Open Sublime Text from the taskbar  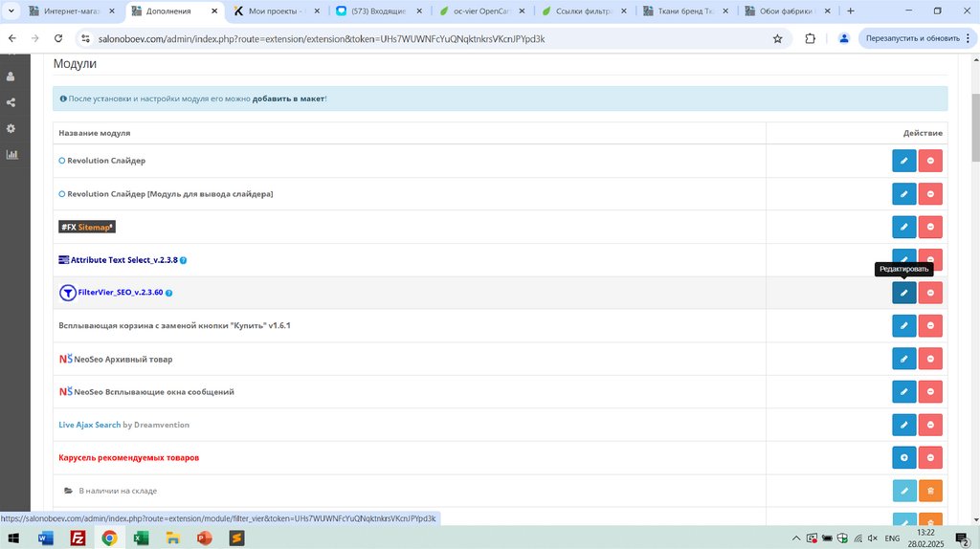point(236,538)
